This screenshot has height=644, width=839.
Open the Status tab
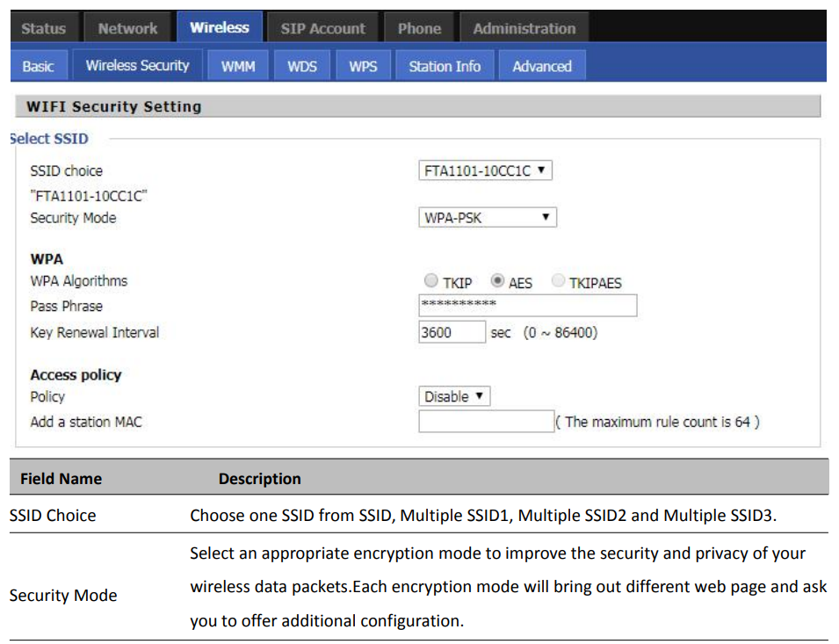click(x=44, y=28)
